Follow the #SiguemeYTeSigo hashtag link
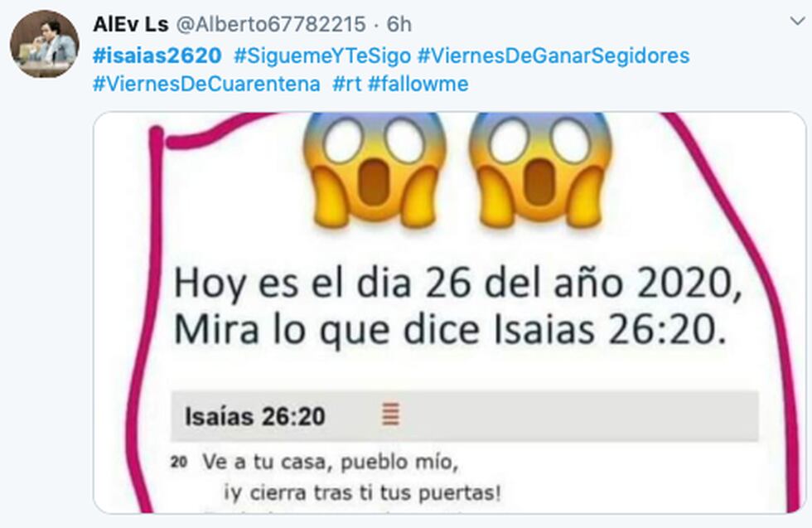 322,56
